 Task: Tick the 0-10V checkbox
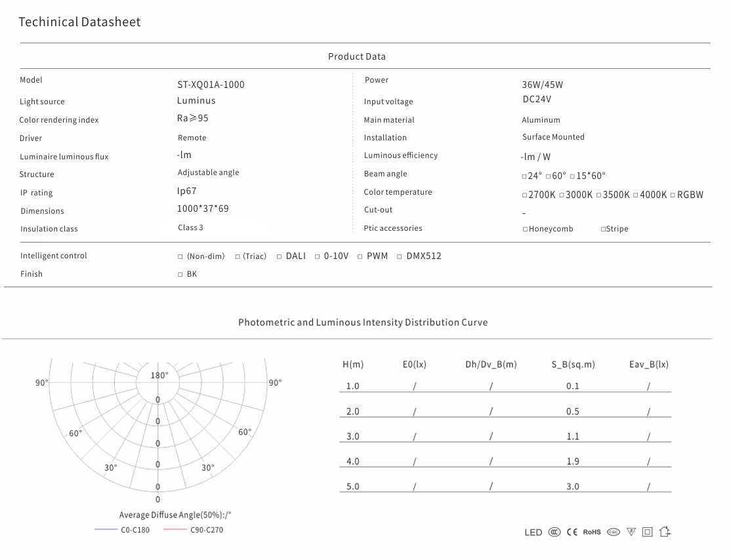[x=318, y=257]
